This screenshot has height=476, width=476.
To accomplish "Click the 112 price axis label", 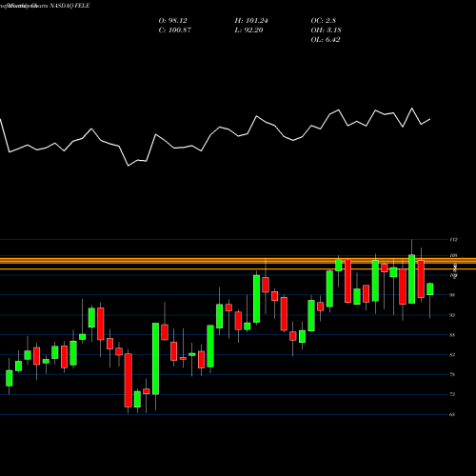I will pyautogui.click(x=453, y=239).
